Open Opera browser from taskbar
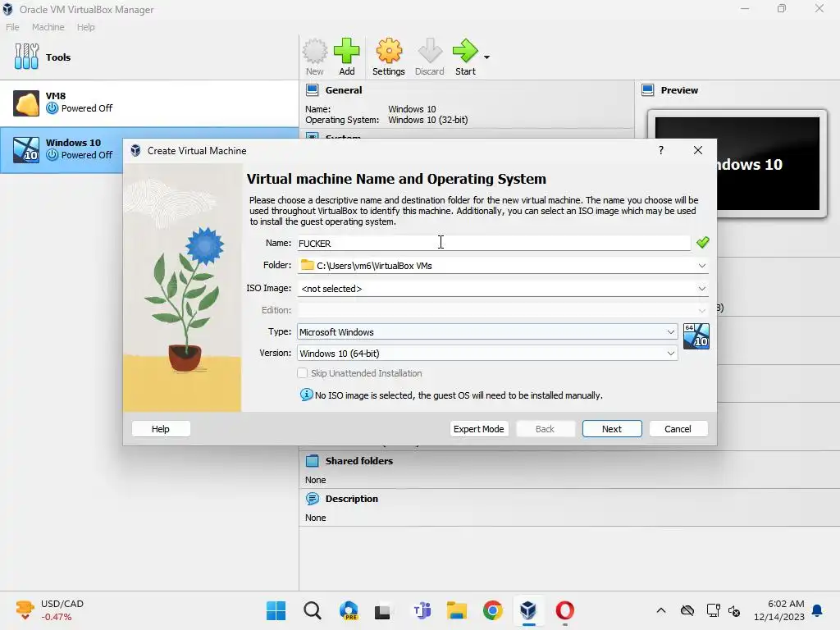 point(564,610)
